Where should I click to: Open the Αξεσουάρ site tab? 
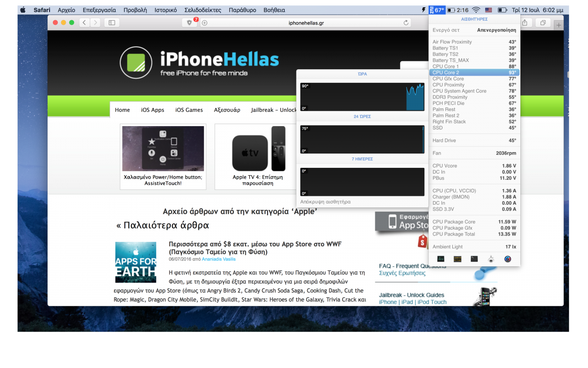(227, 110)
